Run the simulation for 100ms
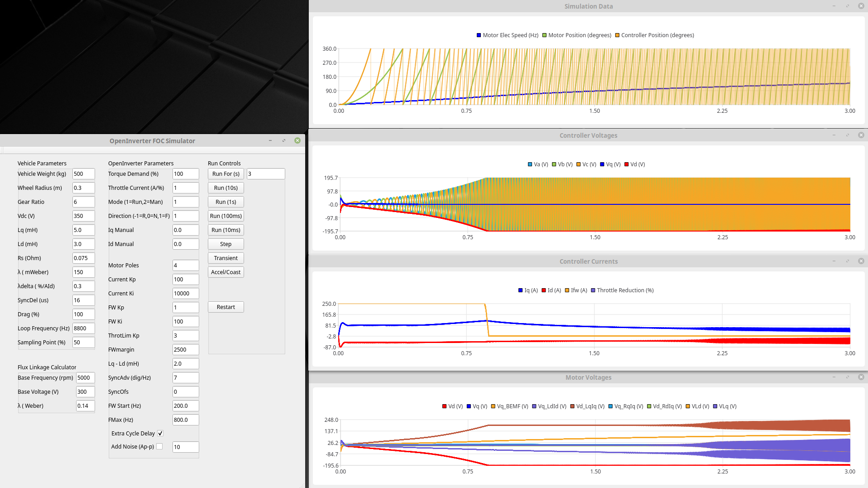The width and height of the screenshot is (868, 488). tap(225, 216)
